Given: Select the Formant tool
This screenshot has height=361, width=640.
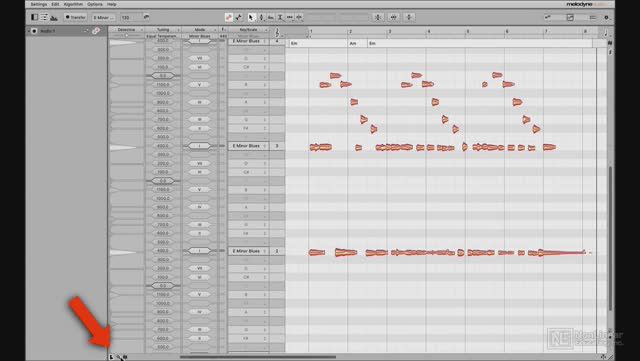Looking at the screenshot, I should click(271, 17).
